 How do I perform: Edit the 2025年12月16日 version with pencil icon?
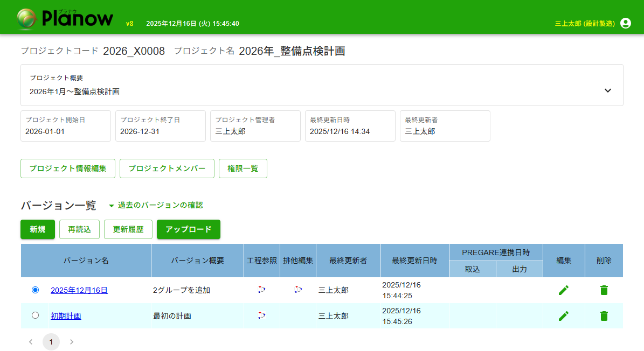pyautogui.click(x=563, y=290)
